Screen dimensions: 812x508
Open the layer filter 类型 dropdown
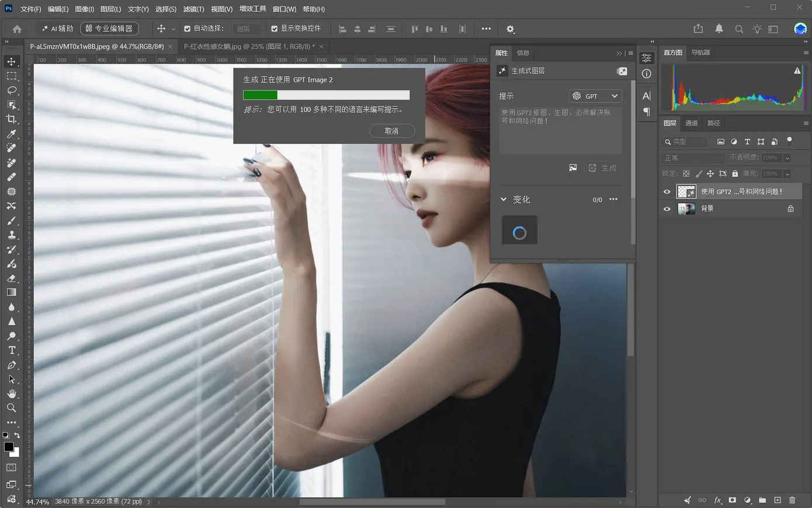(686, 141)
